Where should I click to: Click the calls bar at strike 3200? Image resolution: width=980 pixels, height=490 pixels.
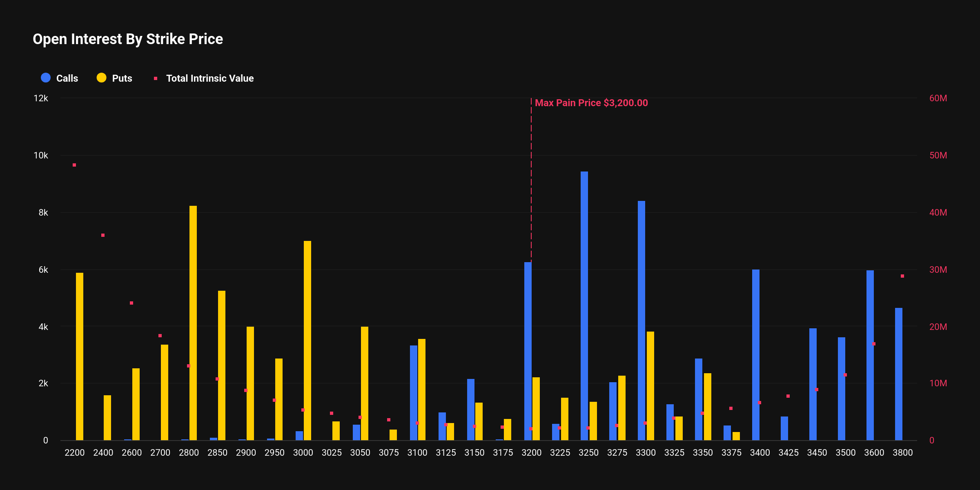pyautogui.click(x=528, y=351)
